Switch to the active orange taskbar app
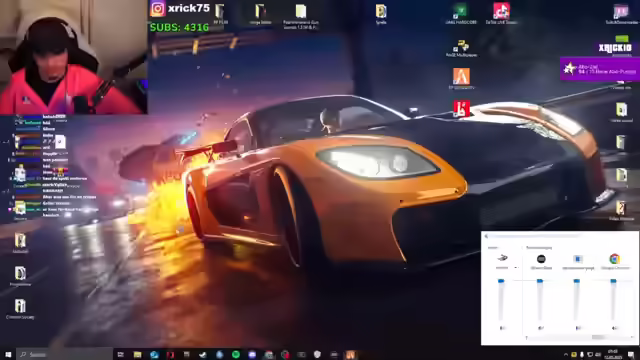The width and height of the screenshot is (640, 360). pyautogui.click(x=350, y=354)
